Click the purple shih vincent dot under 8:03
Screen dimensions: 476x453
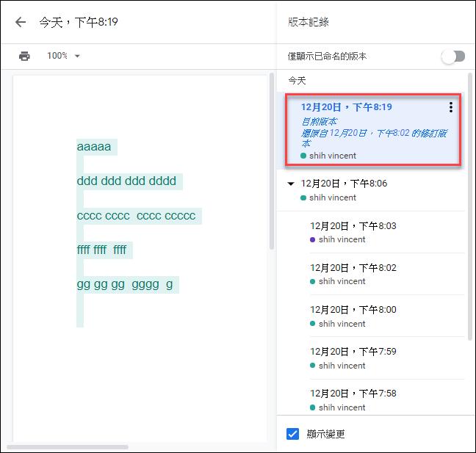coord(312,239)
